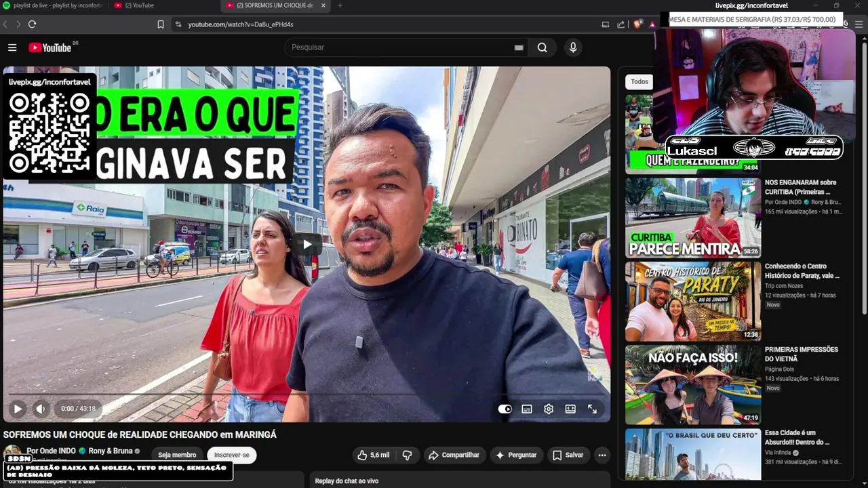Image resolution: width=868 pixels, height=488 pixels.
Task: Click title Essa Cidade é um Absurdo
Action: [x=797, y=437]
